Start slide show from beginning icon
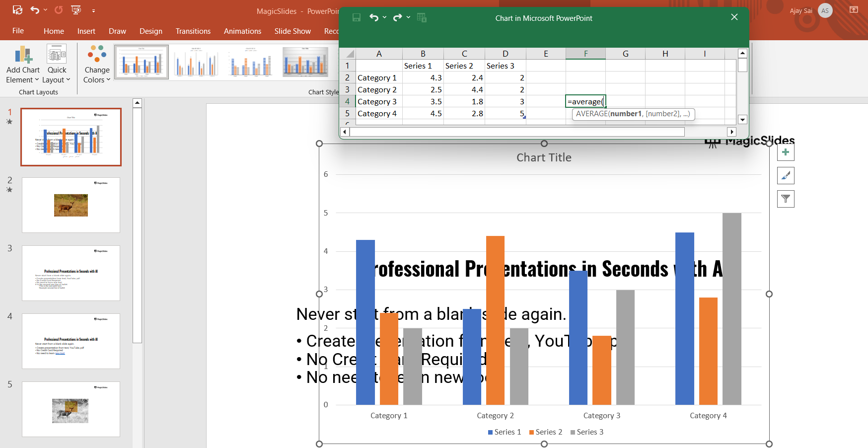This screenshot has height=448, width=868. coord(76,10)
